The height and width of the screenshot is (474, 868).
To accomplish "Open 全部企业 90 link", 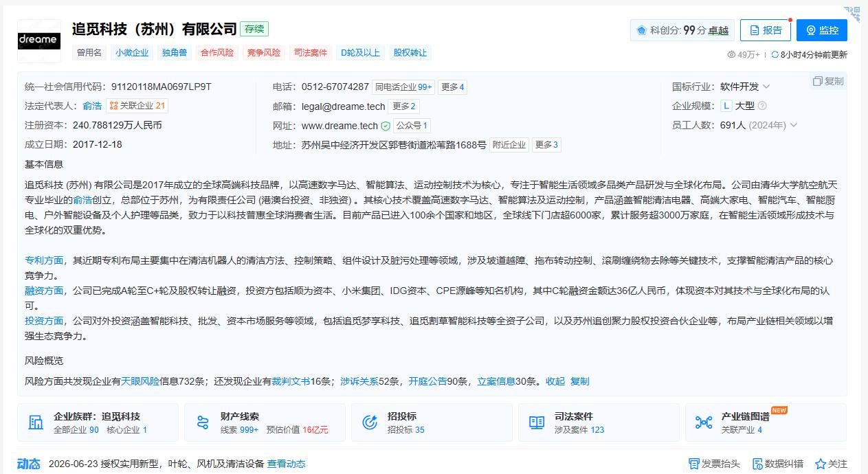I will (x=76, y=429).
